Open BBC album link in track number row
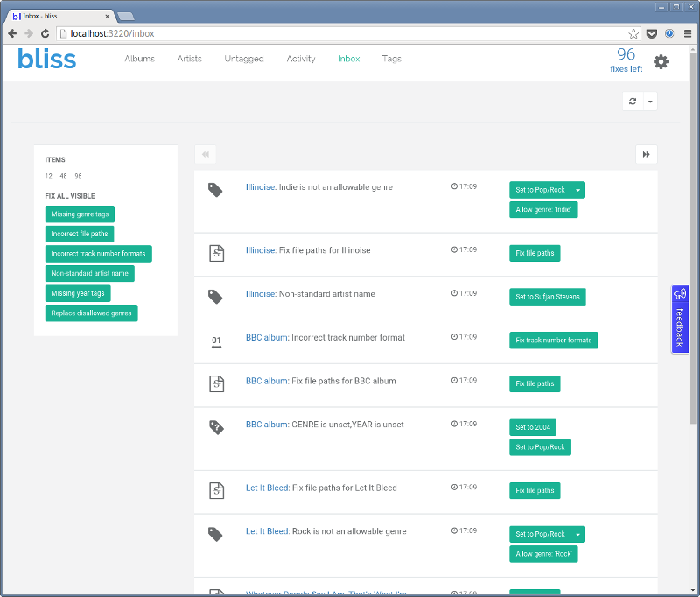Image resolution: width=700 pixels, height=597 pixels. (268, 338)
